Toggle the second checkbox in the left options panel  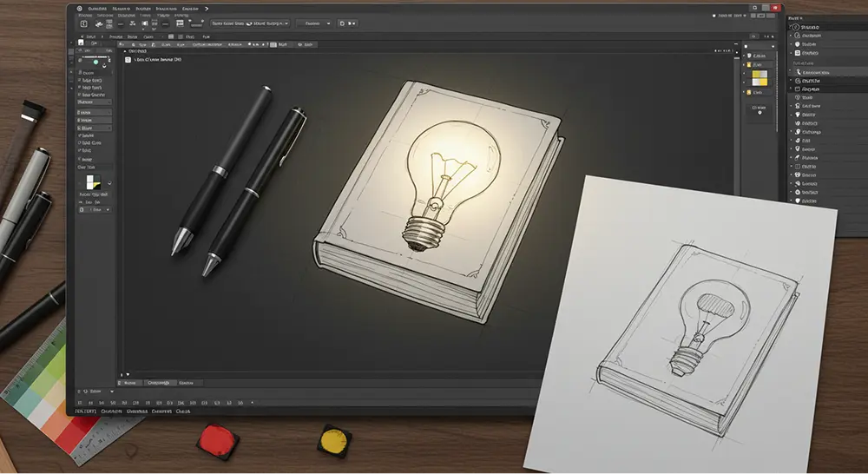point(79,87)
